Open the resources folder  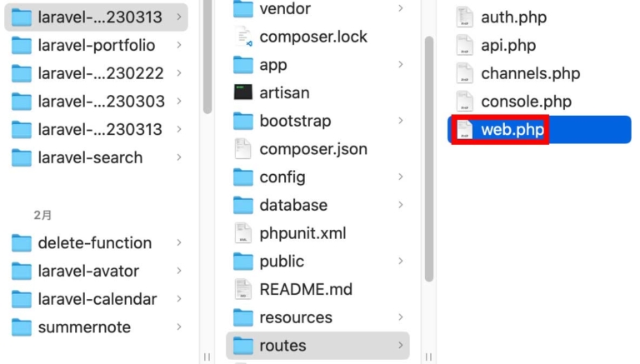[295, 317]
